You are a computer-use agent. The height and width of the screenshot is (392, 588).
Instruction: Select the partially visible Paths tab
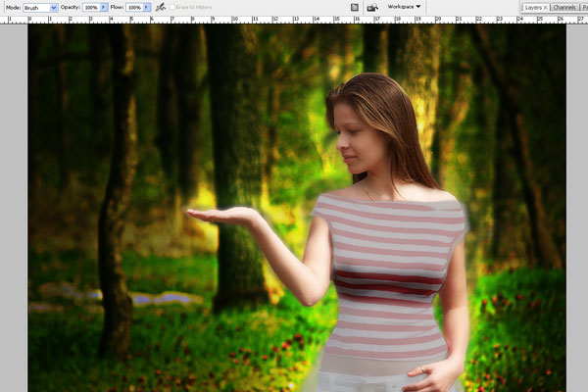584,7
